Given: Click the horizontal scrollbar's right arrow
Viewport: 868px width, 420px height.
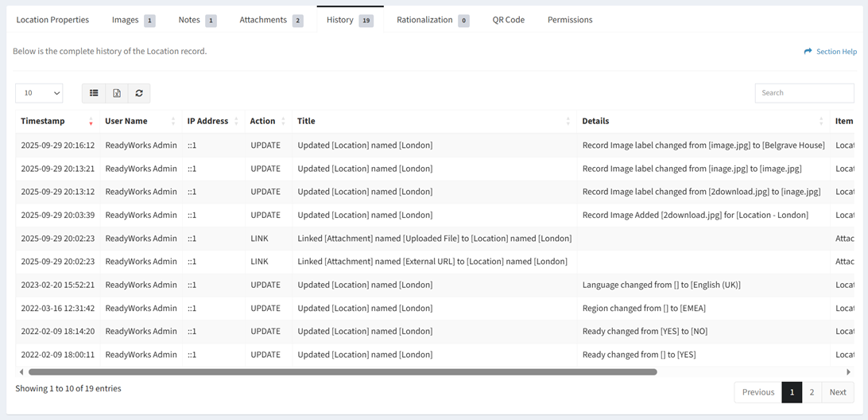Looking at the screenshot, I should [x=848, y=371].
